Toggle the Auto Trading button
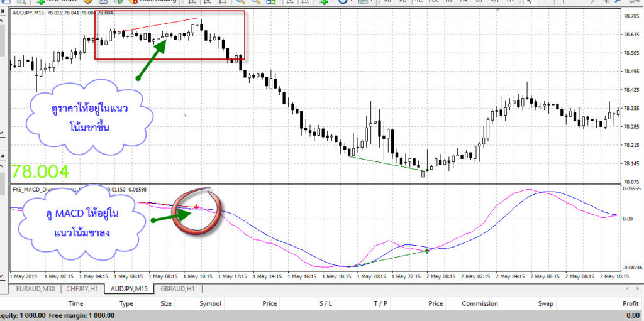 (154, 2)
